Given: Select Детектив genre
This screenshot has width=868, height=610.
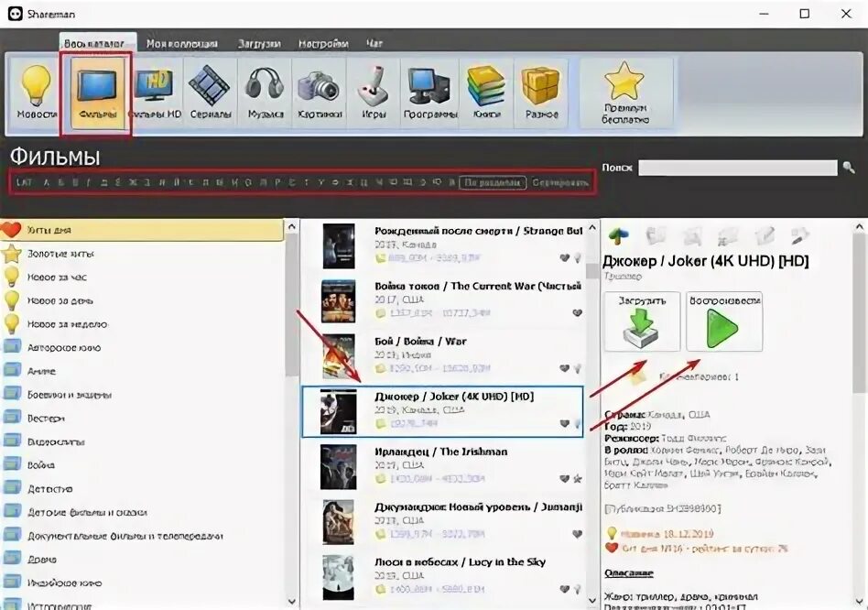Looking at the screenshot, I should (x=49, y=489).
